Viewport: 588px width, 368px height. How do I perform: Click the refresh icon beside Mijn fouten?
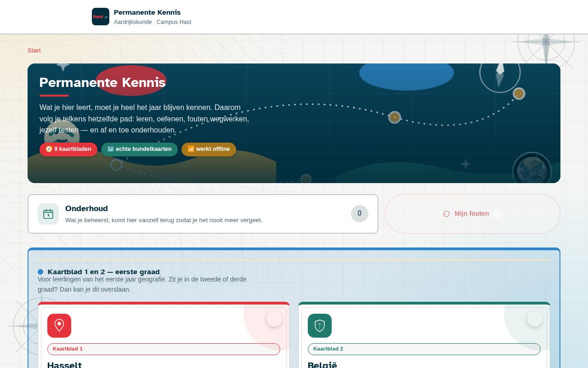(x=447, y=214)
